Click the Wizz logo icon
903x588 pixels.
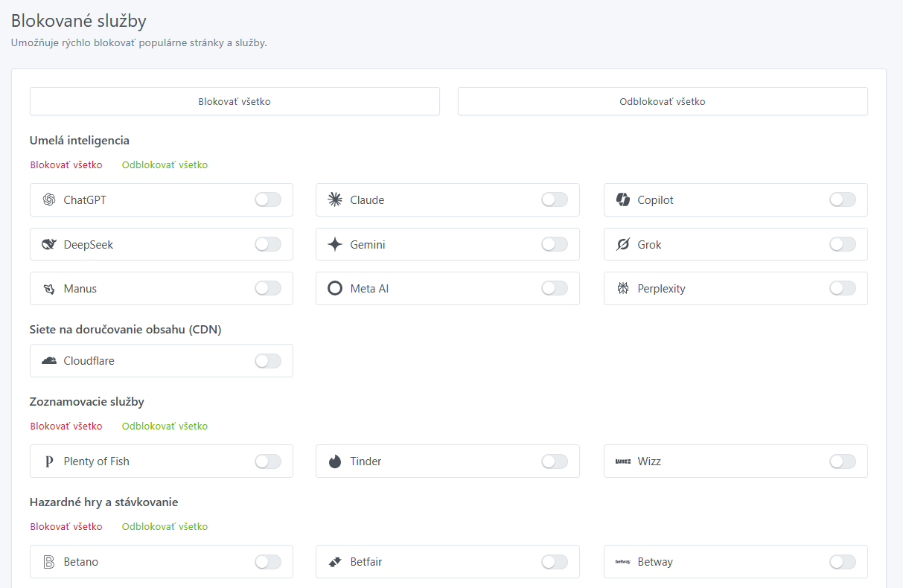point(623,461)
